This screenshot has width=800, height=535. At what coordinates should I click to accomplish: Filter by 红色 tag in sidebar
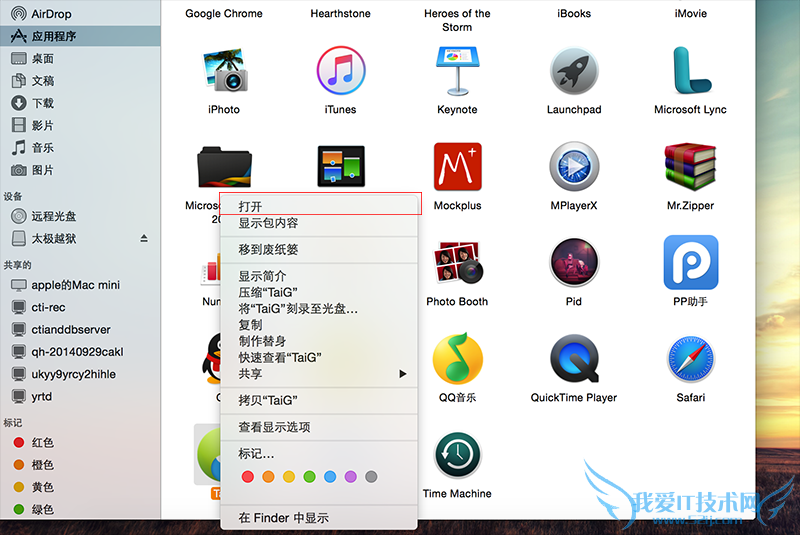click(80, 442)
